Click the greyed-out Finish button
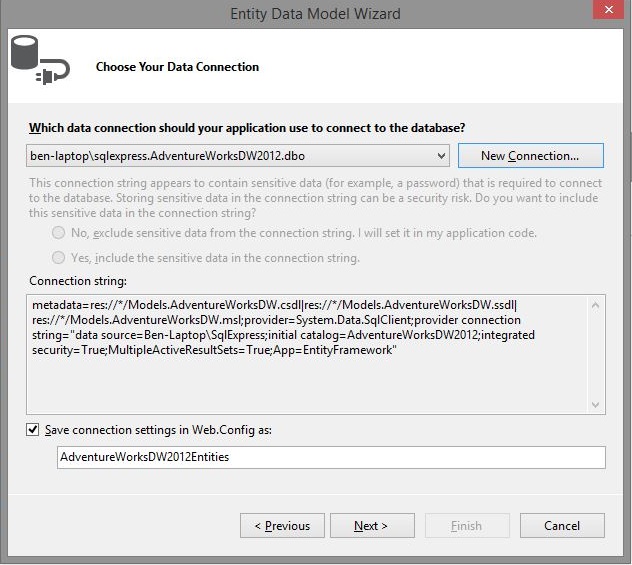 pyautogui.click(x=466, y=526)
